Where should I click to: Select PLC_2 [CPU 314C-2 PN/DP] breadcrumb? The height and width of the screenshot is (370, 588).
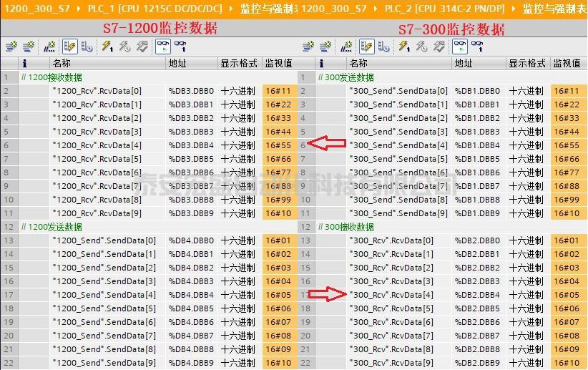click(x=445, y=9)
